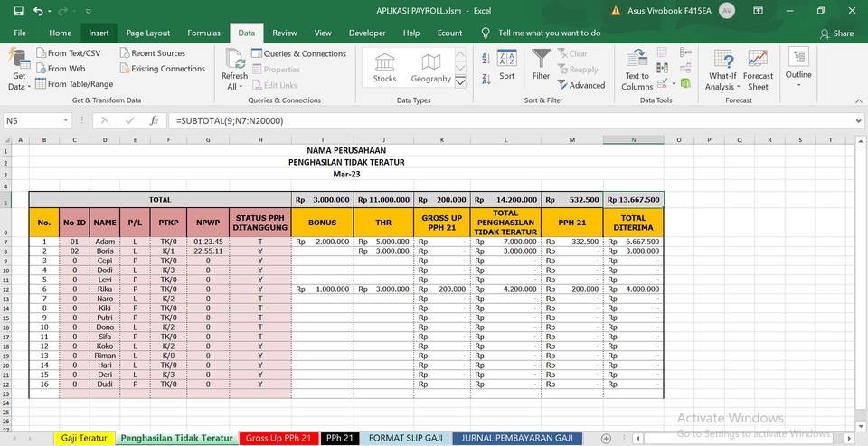Expand the formula bar with the chevron
This screenshot has height=446, width=868.
point(859,120)
